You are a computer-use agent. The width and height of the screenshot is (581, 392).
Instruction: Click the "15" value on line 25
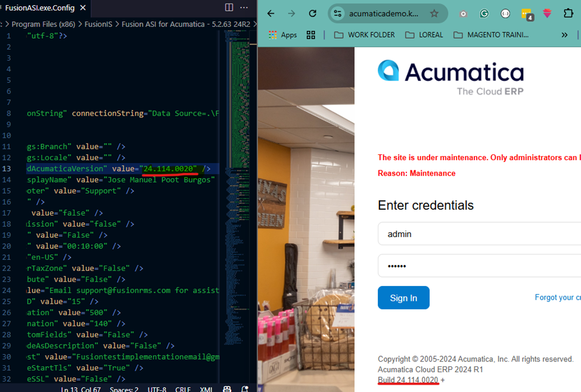(x=76, y=301)
